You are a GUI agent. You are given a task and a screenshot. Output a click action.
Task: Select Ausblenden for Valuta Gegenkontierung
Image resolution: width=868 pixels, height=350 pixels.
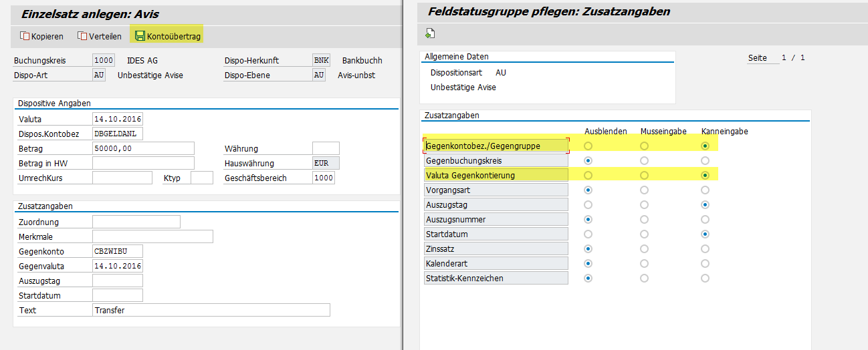coord(588,175)
